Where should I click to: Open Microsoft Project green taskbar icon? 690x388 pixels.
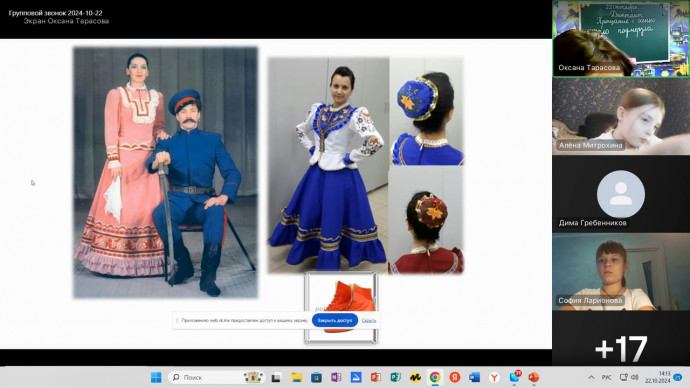click(395, 377)
